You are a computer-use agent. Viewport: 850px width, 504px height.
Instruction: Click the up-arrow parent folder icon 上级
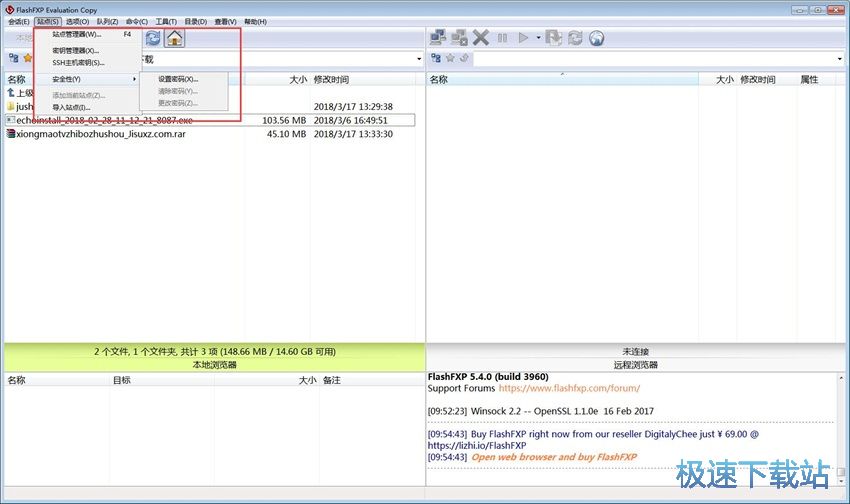tap(11, 93)
